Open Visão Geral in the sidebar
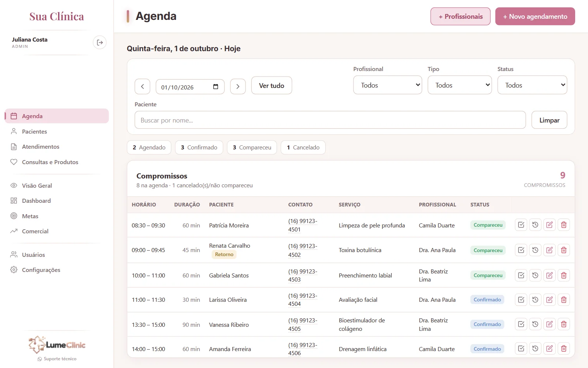588x368 pixels. pyautogui.click(x=57, y=185)
